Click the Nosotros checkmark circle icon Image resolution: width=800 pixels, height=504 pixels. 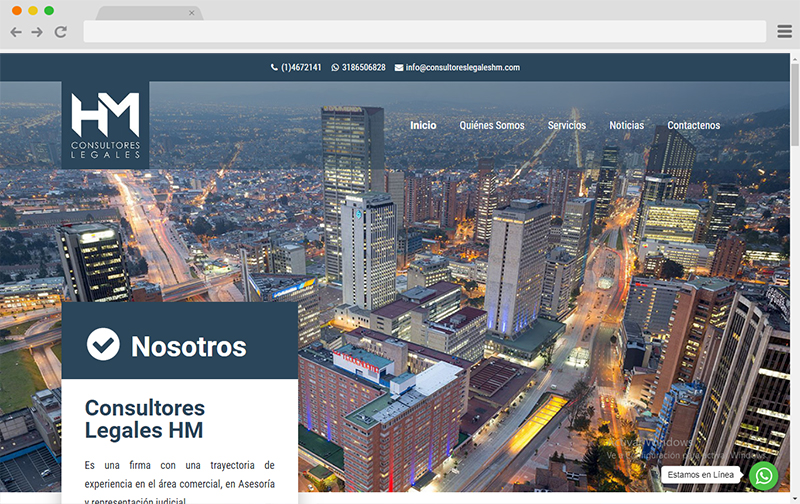[x=103, y=344]
